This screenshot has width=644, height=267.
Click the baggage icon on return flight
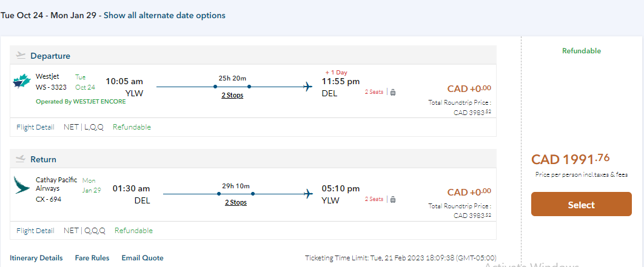point(393,199)
